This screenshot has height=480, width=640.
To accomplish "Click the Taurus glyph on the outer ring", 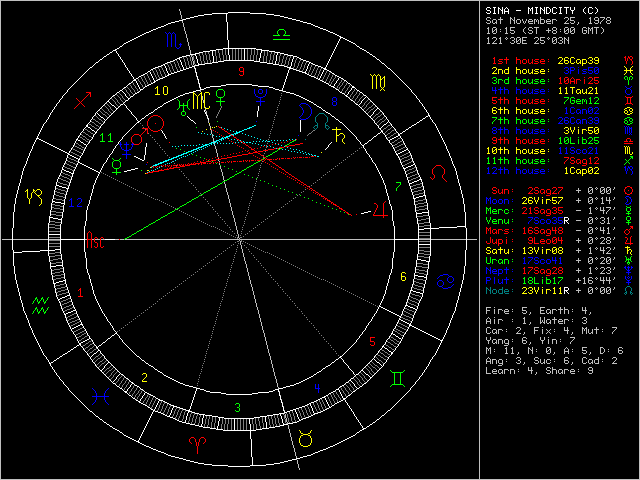I will [x=304, y=436].
